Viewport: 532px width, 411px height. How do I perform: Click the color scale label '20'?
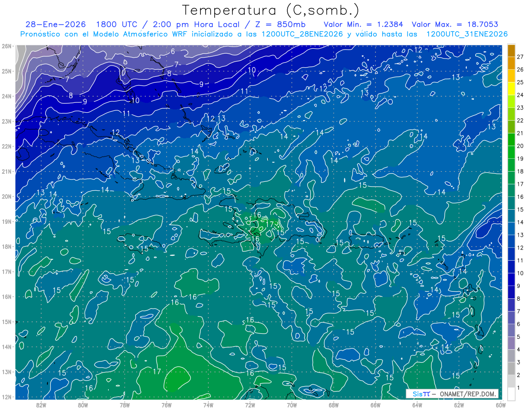coord(520,146)
